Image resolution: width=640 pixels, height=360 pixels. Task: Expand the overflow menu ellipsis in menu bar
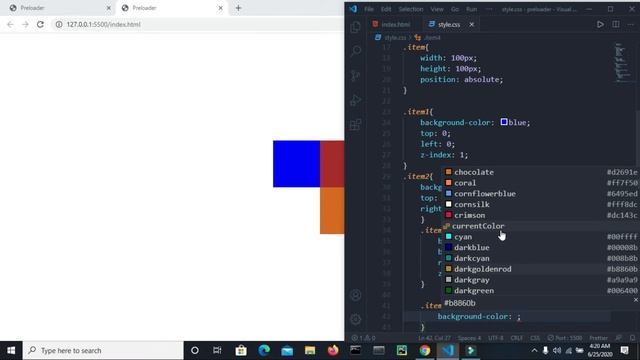[x=489, y=9]
